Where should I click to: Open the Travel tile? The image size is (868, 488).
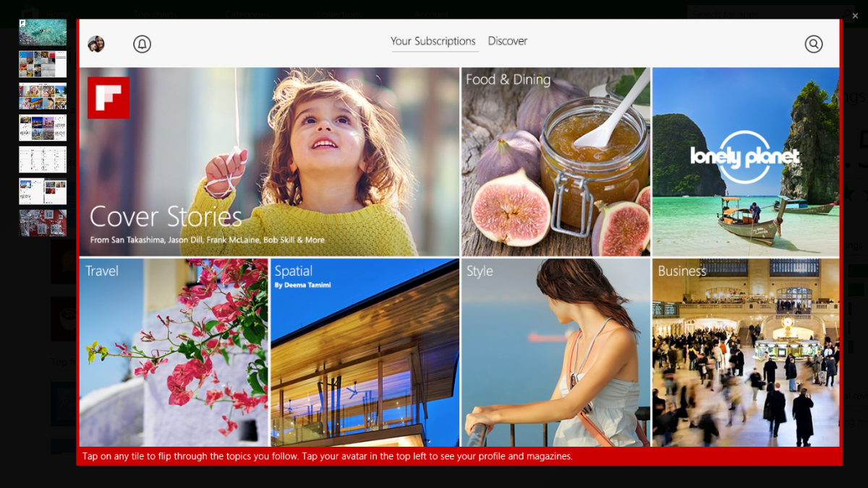pos(174,353)
